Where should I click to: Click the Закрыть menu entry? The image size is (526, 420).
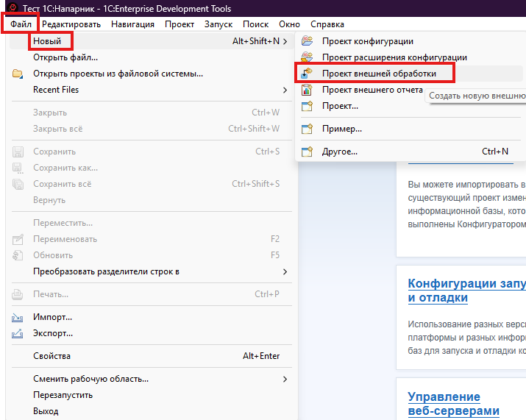pyautogui.click(x=151, y=113)
